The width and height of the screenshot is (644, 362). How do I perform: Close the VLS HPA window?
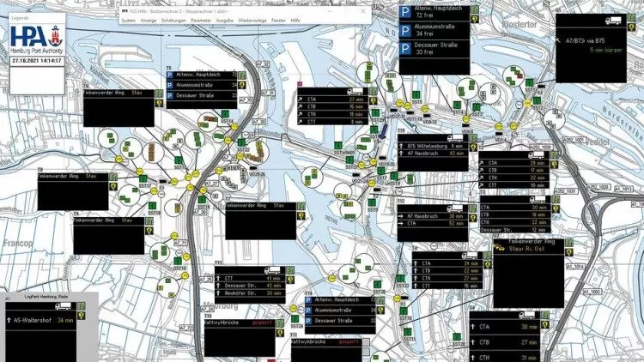coord(362,11)
